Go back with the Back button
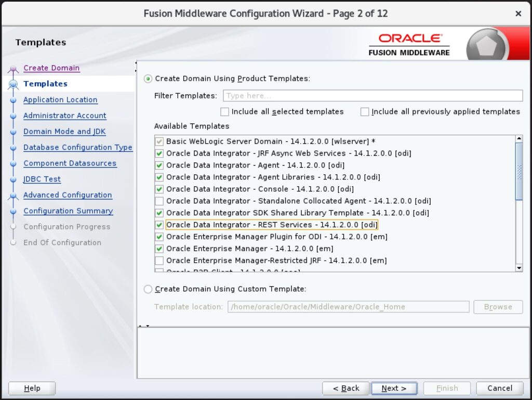Image resolution: width=532 pixels, height=400 pixels. (x=345, y=388)
